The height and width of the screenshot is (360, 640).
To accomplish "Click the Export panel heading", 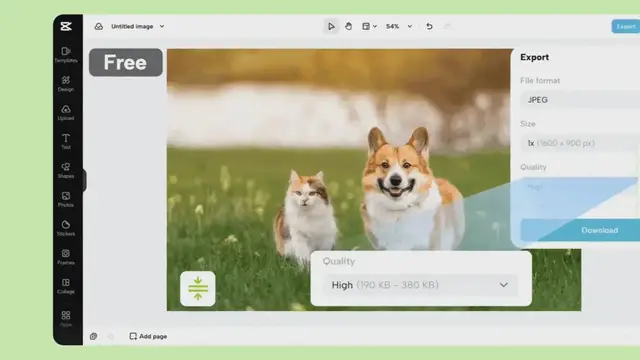I will pos(534,57).
